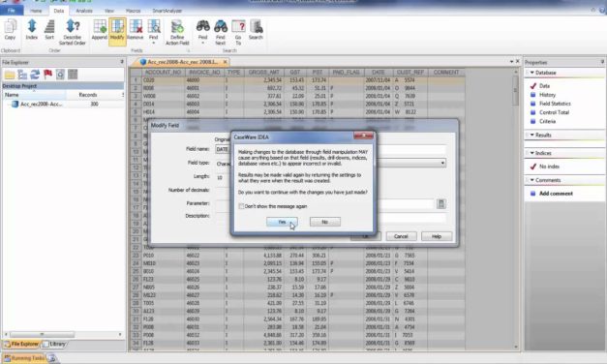
Task: Open Criteria in Properties
Action: (x=547, y=121)
